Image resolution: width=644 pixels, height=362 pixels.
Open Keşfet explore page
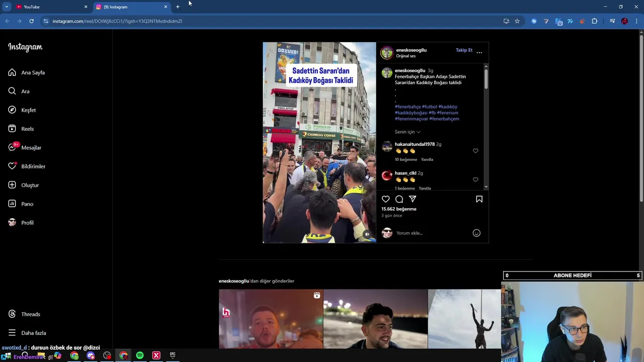coord(22,110)
